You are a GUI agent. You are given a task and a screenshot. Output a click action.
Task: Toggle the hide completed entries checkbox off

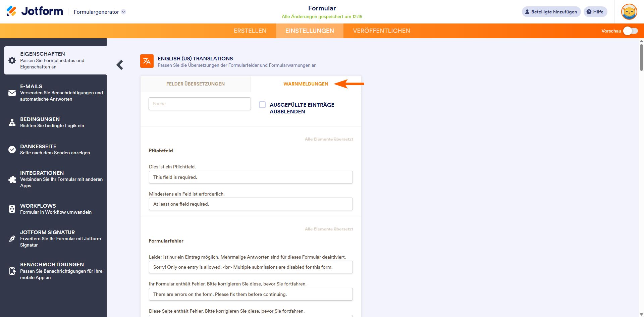point(262,105)
